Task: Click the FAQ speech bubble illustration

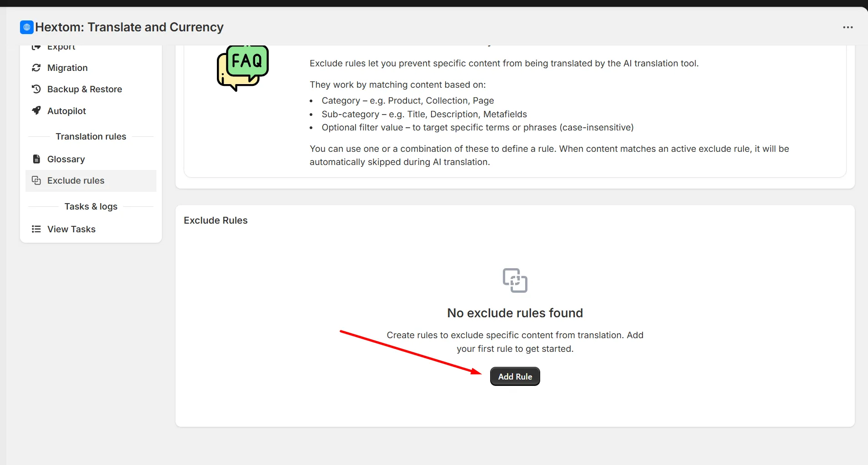Action: pos(243,68)
